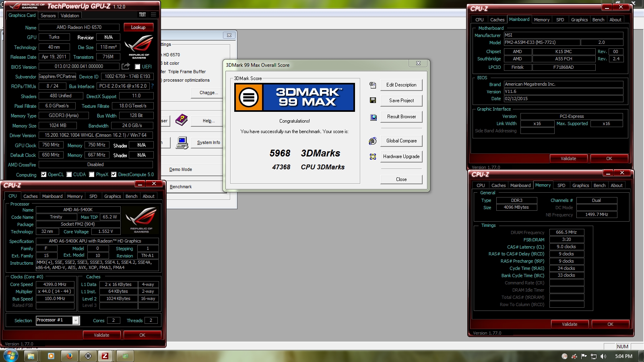Click the mainboard Model field FM2-A55M-E33
The image size is (644, 362).
[x=542, y=42]
